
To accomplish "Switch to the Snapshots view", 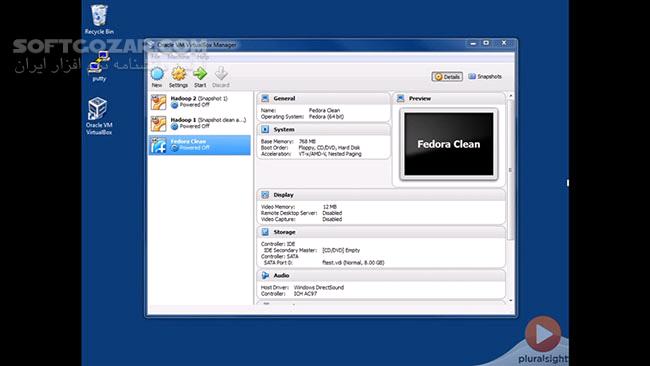I will [x=485, y=77].
